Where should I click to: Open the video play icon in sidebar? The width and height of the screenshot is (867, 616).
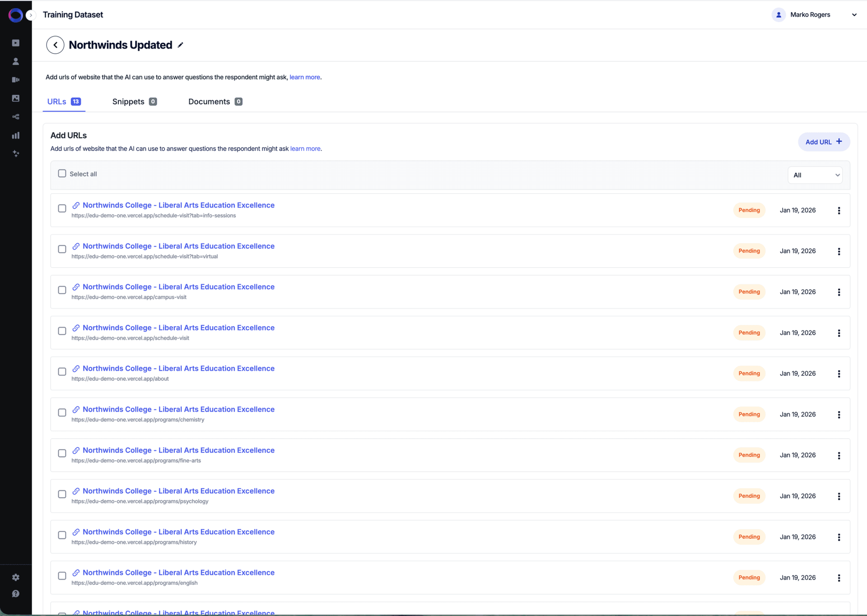click(x=16, y=43)
